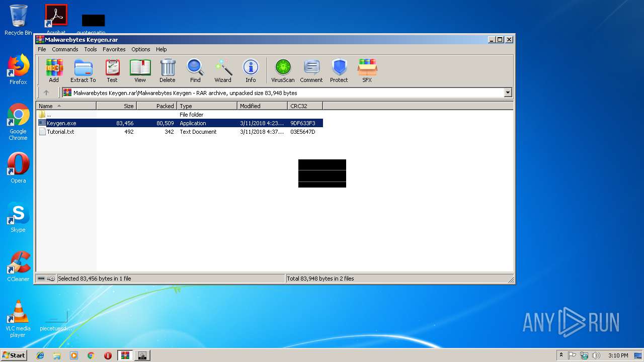Close the WinRAR window
The image size is (644, 362).
click(x=509, y=40)
